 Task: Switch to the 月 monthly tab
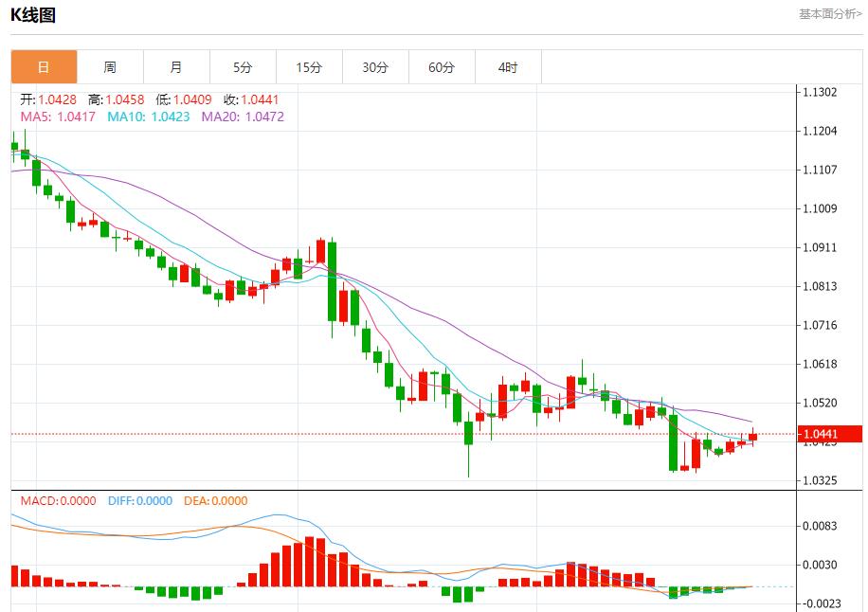[176, 67]
